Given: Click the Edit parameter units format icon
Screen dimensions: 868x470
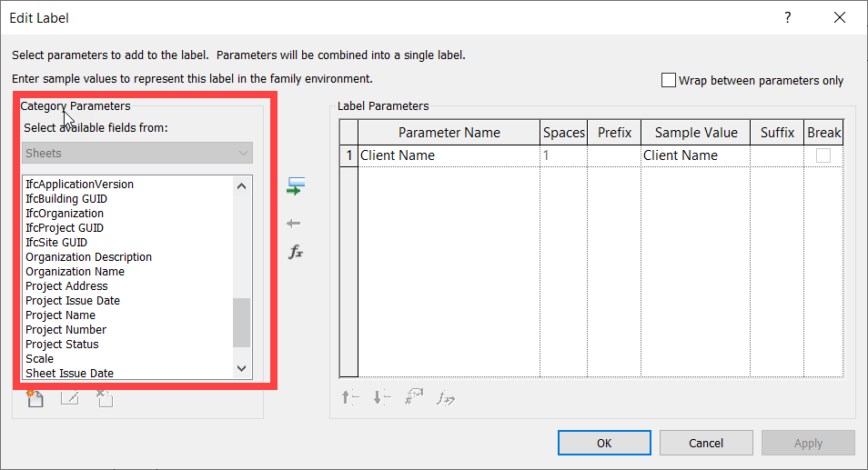Looking at the screenshot, I should coord(414,397).
